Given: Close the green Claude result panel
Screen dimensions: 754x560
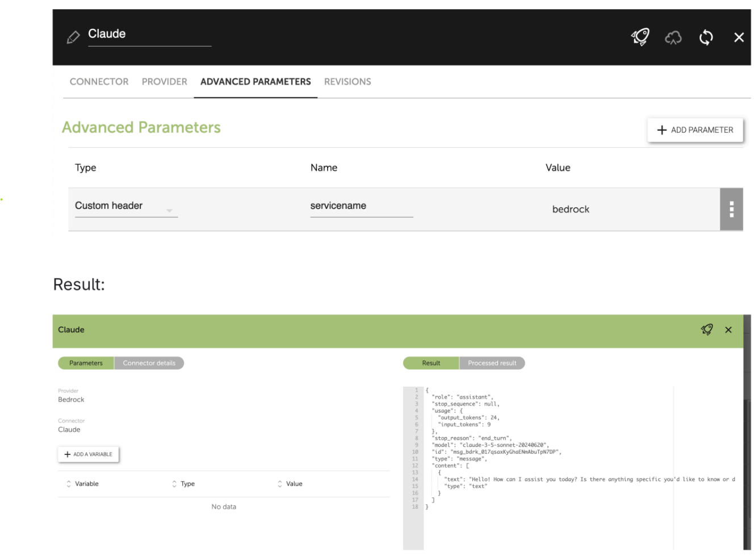Looking at the screenshot, I should coord(728,330).
